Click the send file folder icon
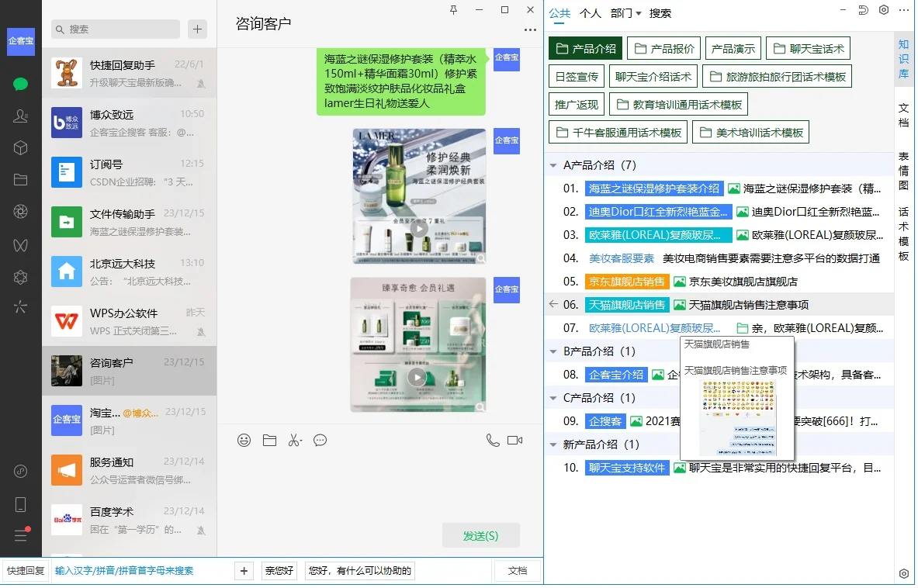The height and width of the screenshot is (588, 918). pos(270,441)
